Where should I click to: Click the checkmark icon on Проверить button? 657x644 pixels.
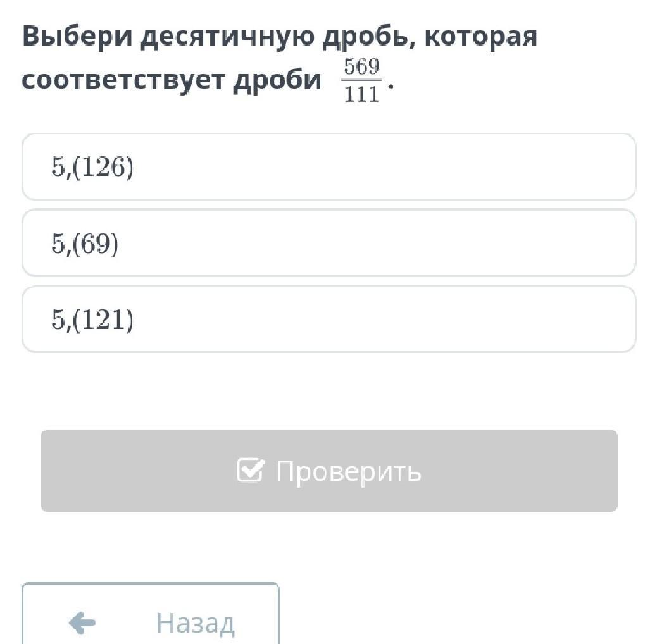click(250, 470)
